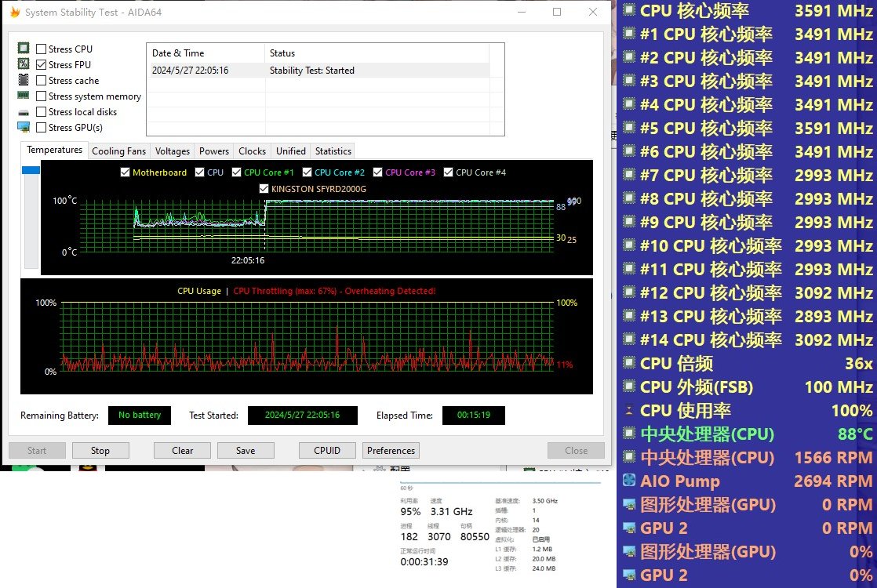Open the Preferences dialog

[x=391, y=451]
